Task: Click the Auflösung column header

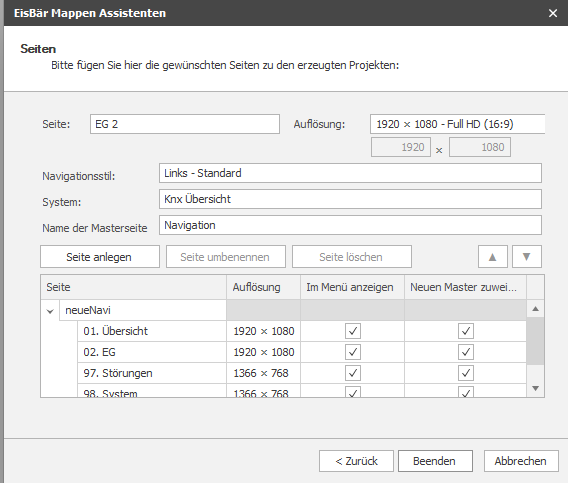Action: coord(263,287)
